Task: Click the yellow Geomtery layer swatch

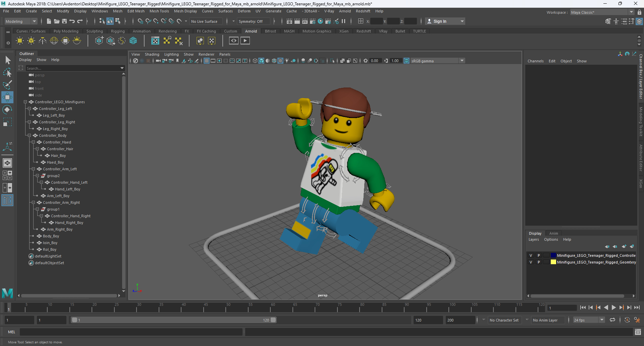Action: (x=553, y=262)
